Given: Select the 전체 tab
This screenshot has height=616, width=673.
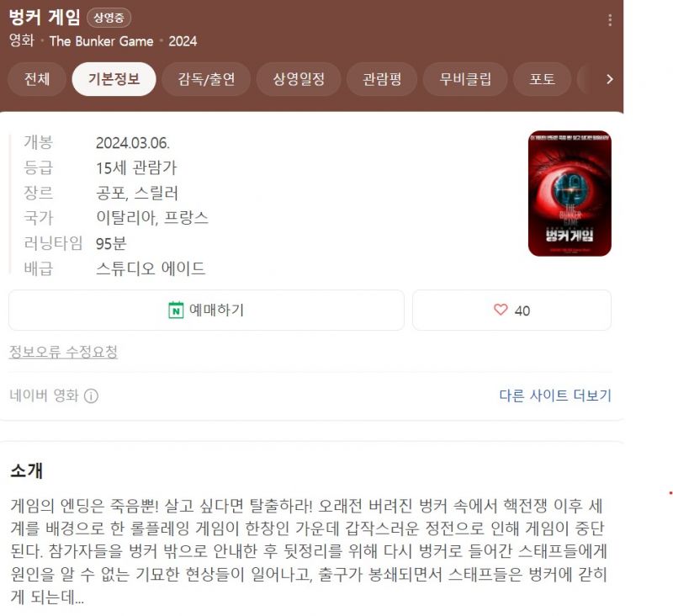Looking at the screenshot, I should pyautogui.click(x=37, y=79).
